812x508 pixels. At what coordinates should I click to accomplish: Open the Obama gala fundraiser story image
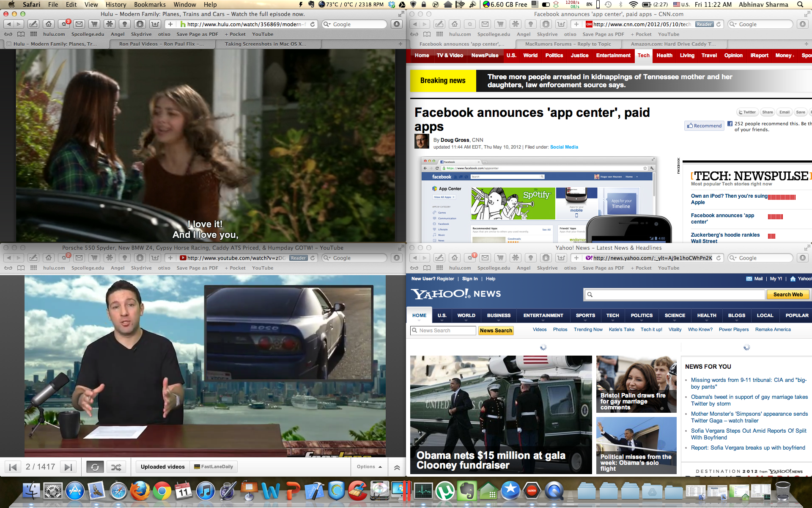[x=501, y=414]
